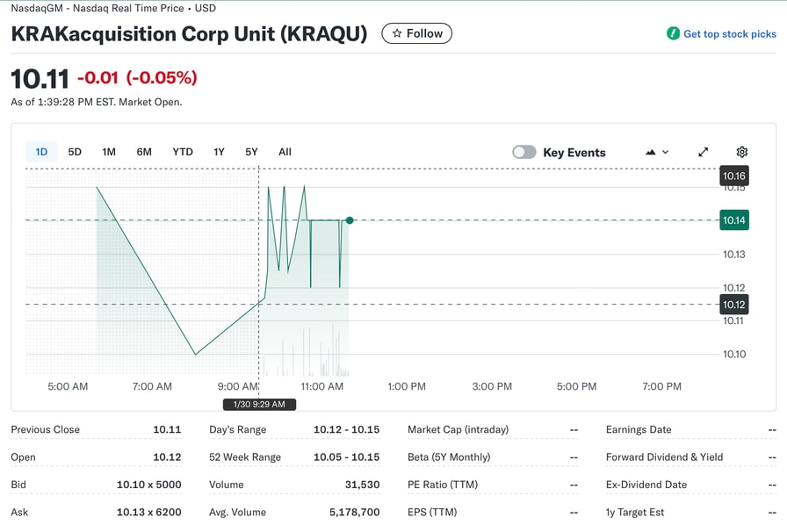Select the 1Y time range
The height and width of the screenshot is (532, 787).
coord(219,152)
